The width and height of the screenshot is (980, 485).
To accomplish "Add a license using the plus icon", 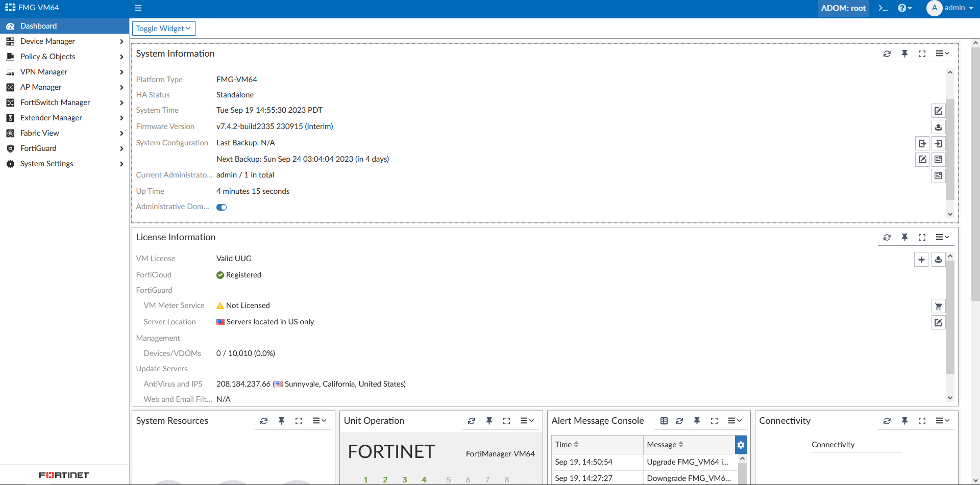I will 921,259.
